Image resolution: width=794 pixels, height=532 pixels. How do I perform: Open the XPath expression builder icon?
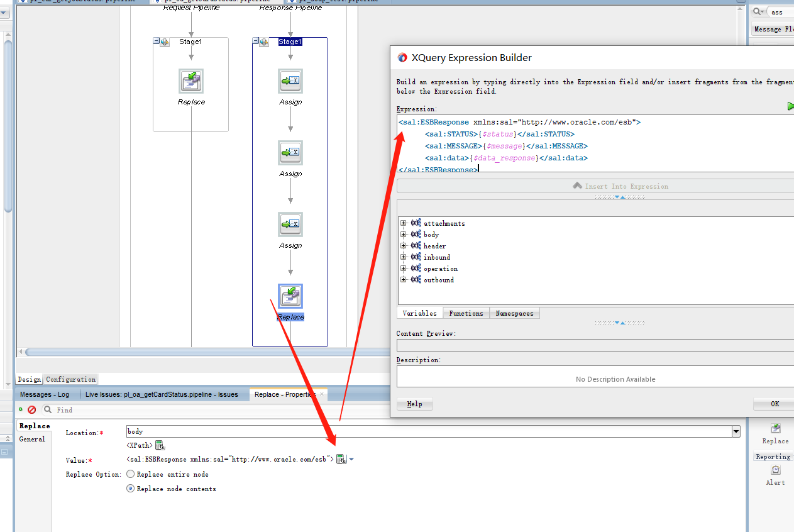click(x=160, y=445)
